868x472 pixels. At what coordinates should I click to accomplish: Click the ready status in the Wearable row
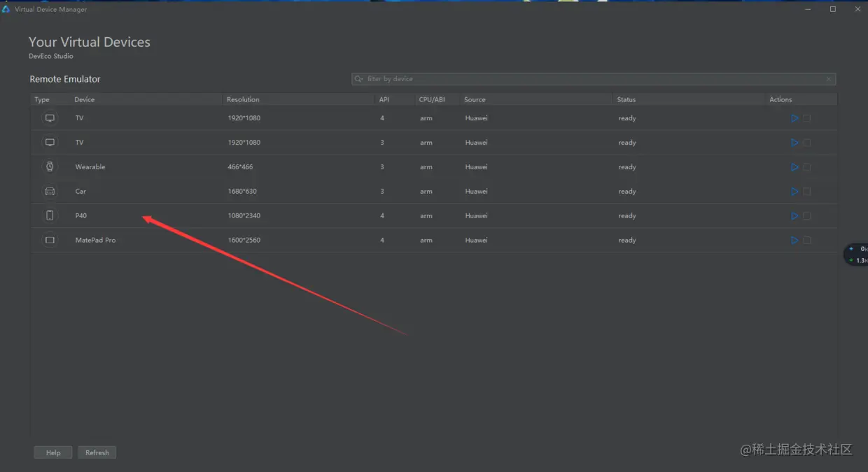tap(627, 167)
